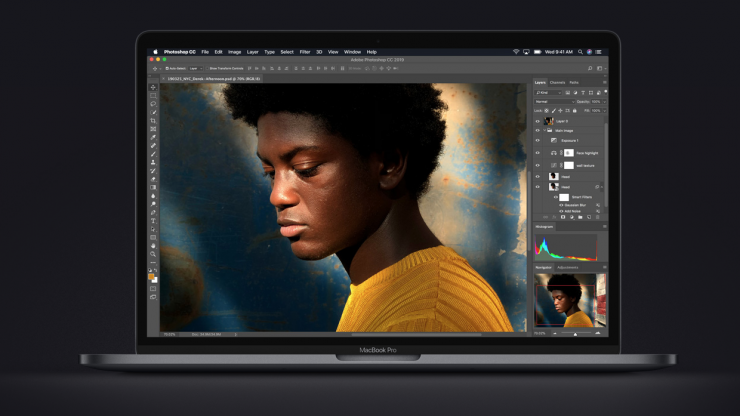Select the Zoom tool in toolbar
Viewport: 740px width, 416px height.
pos(153,254)
